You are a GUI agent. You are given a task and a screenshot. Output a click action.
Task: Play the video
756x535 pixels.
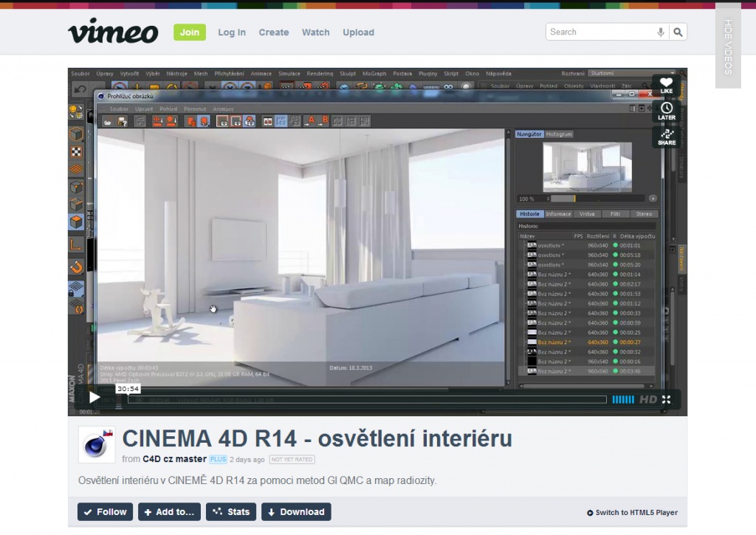[x=94, y=398]
